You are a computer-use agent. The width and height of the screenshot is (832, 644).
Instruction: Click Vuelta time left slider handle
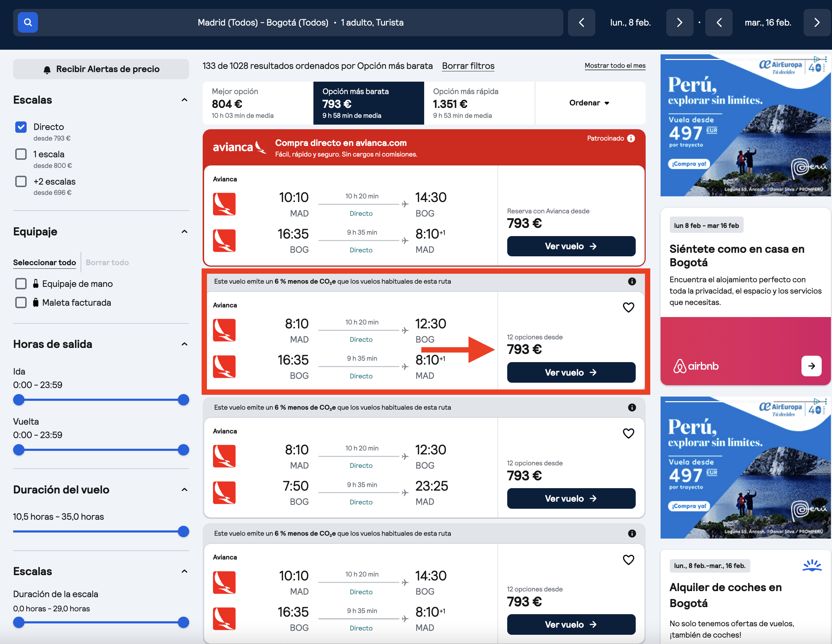pyautogui.click(x=19, y=450)
